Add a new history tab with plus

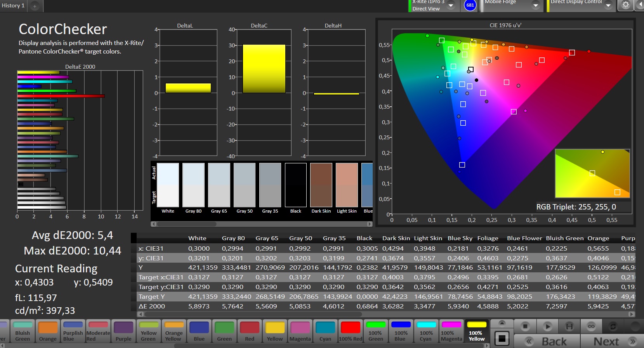[35, 6]
